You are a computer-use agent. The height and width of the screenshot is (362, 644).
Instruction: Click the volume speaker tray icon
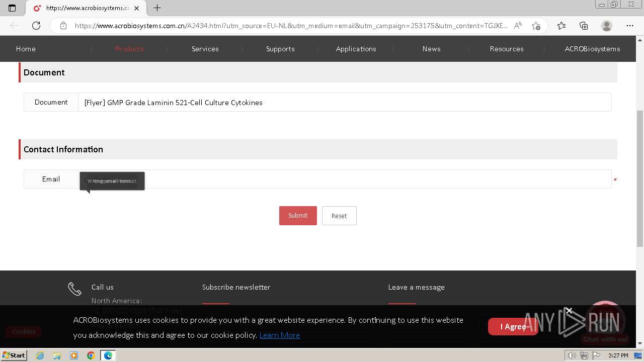coord(572,355)
